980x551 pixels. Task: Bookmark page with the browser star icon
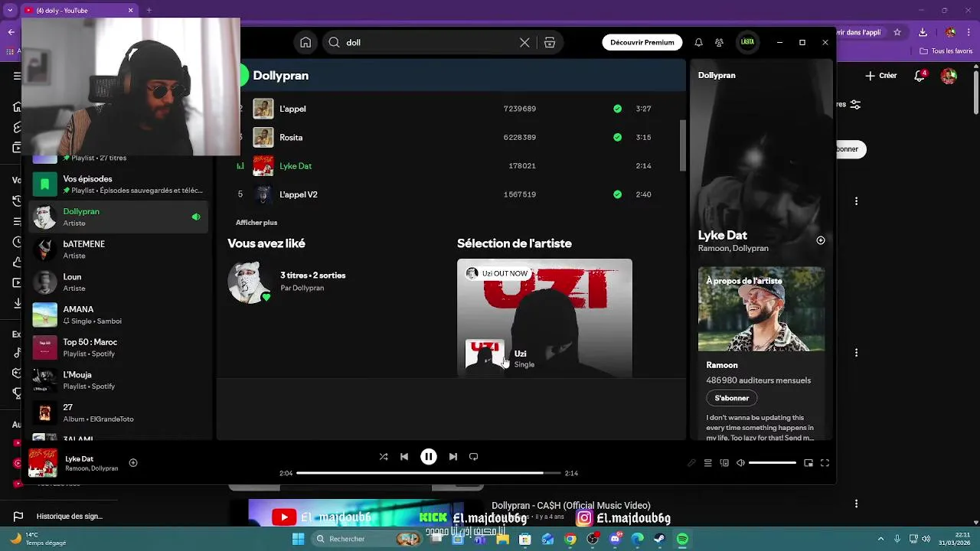pos(897,33)
